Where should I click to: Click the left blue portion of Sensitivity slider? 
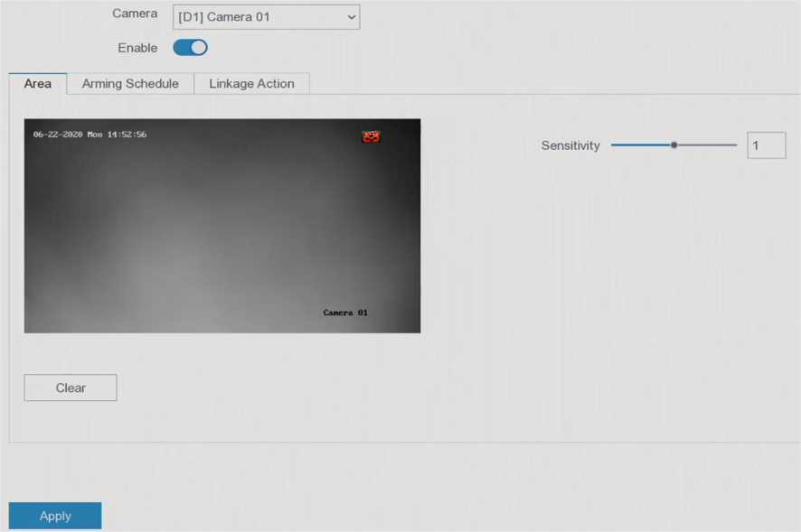(x=638, y=145)
